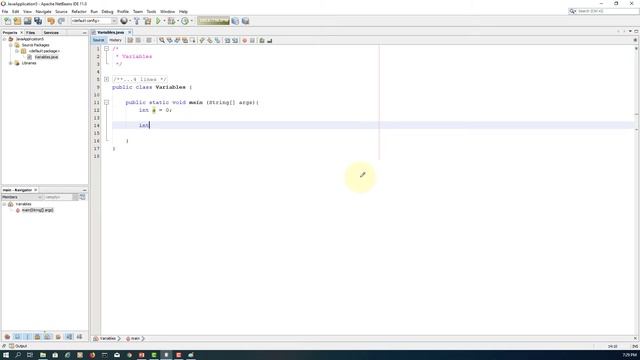Click the Save All toolbar icon
This screenshot has width=640, height=360.
tap(38, 21)
